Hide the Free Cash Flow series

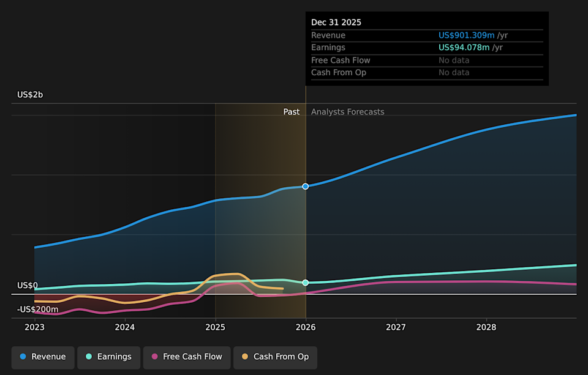pyautogui.click(x=187, y=357)
